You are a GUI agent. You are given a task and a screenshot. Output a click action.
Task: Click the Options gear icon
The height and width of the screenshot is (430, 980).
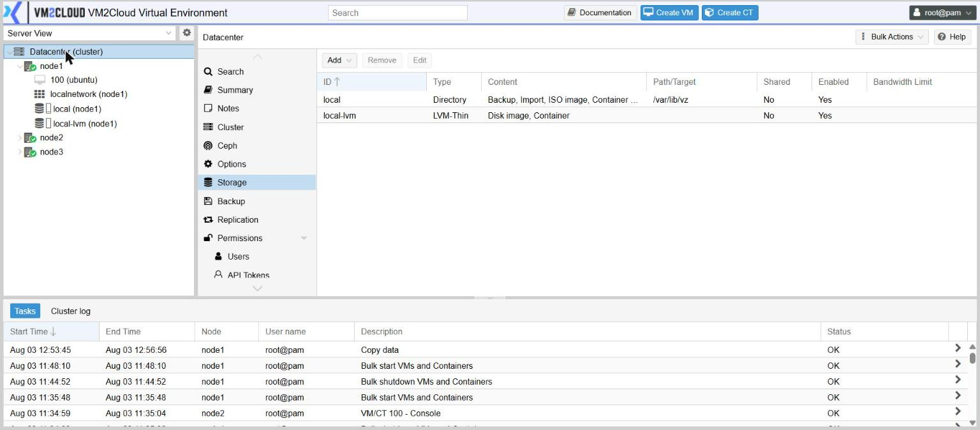point(208,164)
